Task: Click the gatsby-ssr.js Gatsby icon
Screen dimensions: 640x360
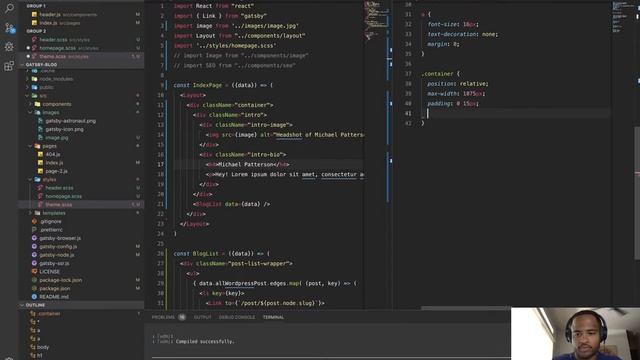Action: (x=34, y=263)
